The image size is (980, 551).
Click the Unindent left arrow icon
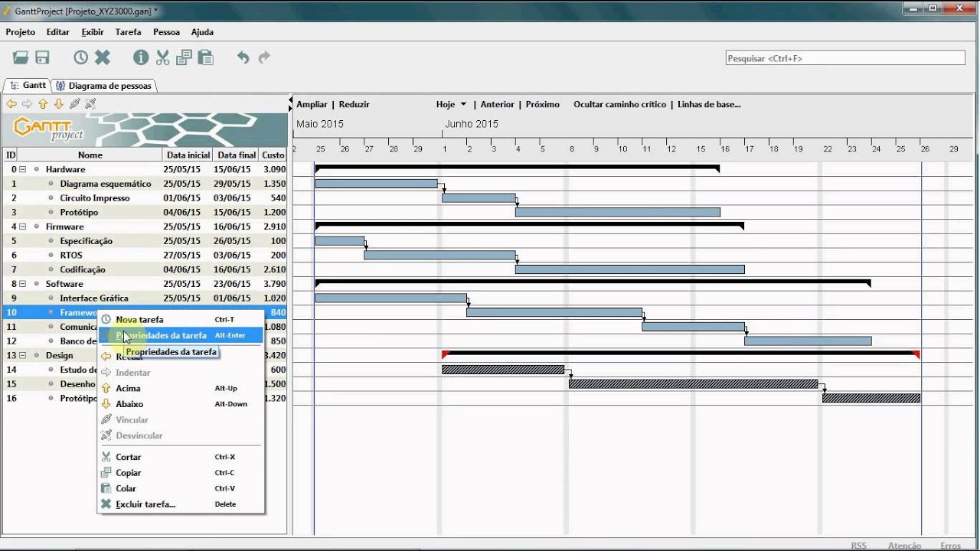coord(11,104)
